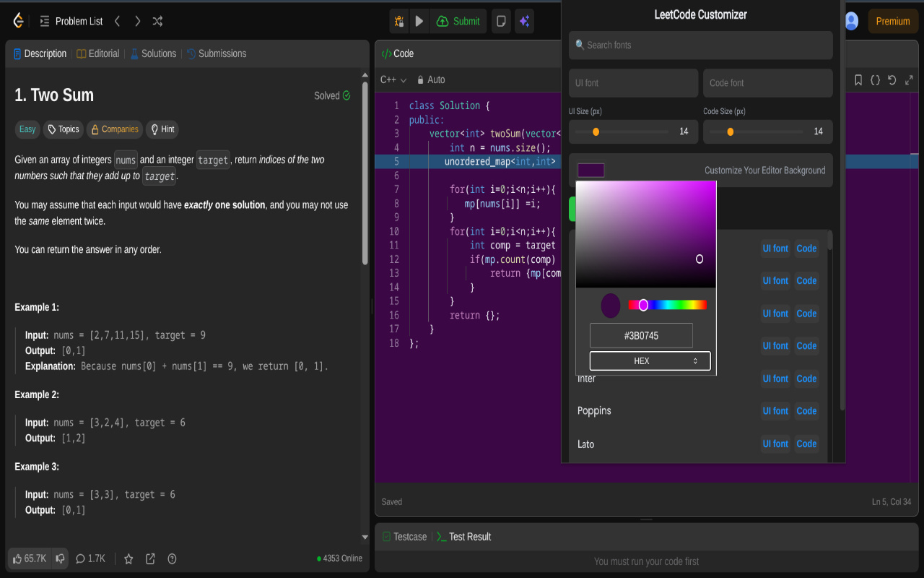The width and height of the screenshot is (924, 578).
Task: Click the LeetCode logo icon
Action: pos(19,21)
